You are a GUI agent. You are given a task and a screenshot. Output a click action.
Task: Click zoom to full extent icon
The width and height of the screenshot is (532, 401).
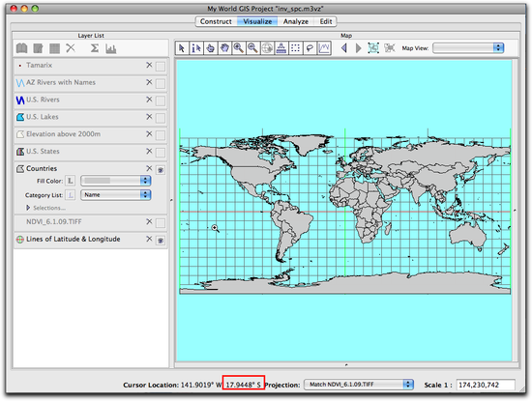[373, 48]
